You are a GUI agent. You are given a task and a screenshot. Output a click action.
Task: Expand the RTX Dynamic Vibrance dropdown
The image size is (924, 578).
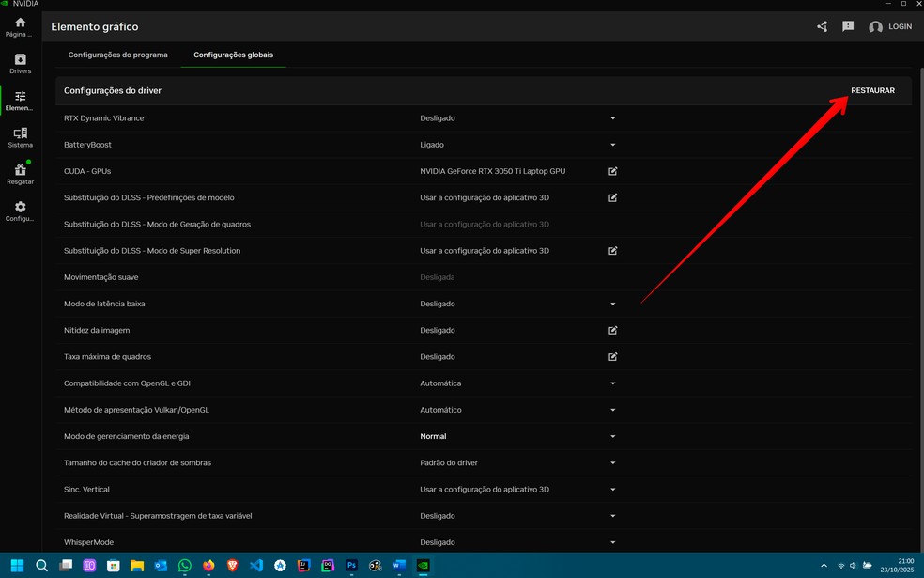[612, 118]
